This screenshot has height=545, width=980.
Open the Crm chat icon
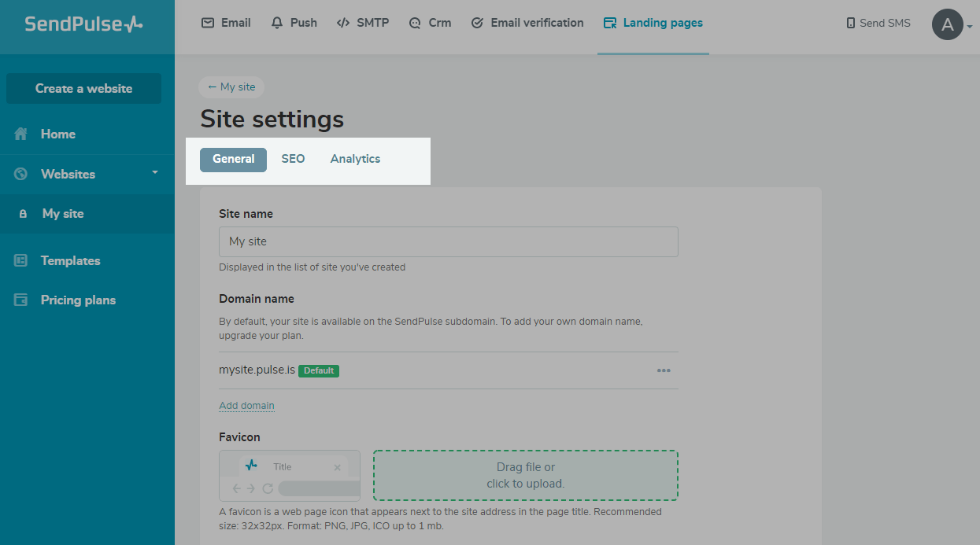point(415,24)
